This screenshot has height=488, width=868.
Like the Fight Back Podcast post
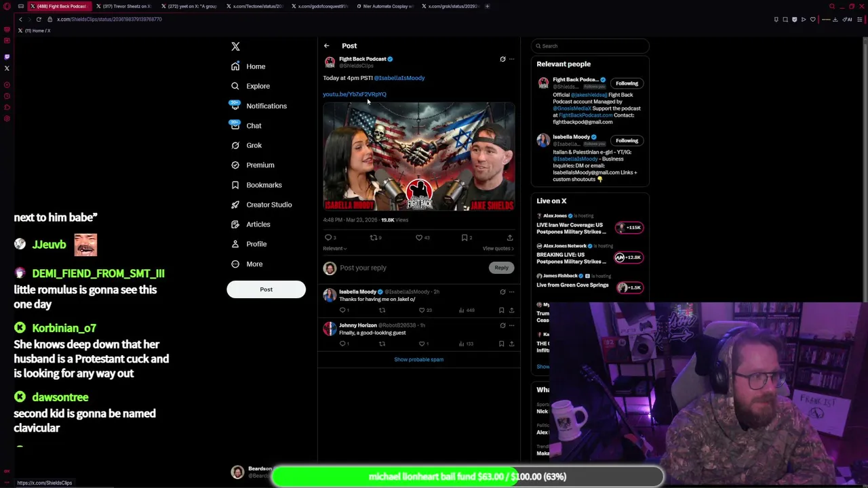coord(420,238)
